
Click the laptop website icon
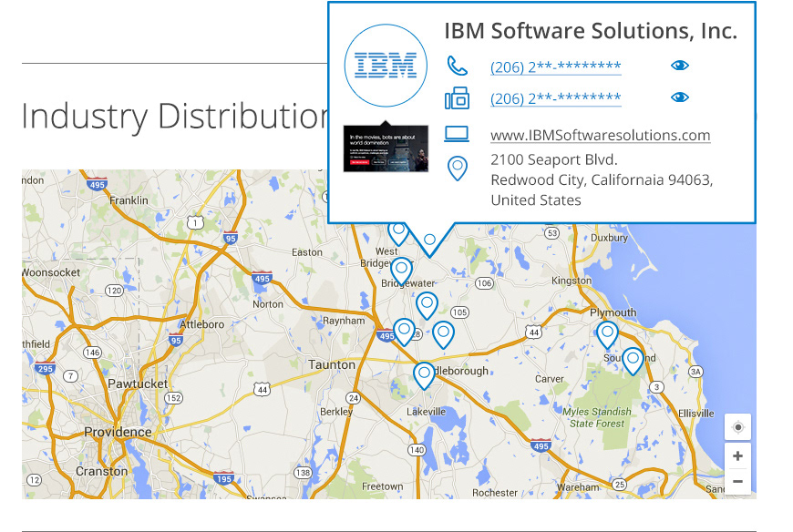[457, 134]
